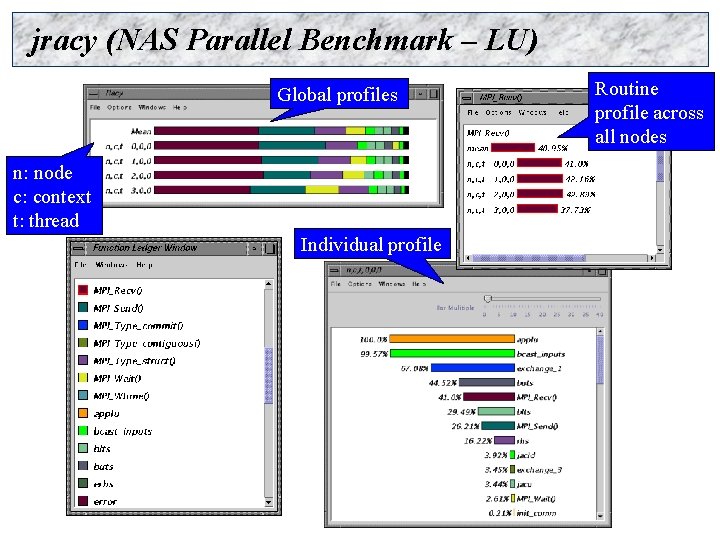Screen dimensions: 720x540
Task: Click the Function Ledger scrollbar down arrow
Action: 269,502
